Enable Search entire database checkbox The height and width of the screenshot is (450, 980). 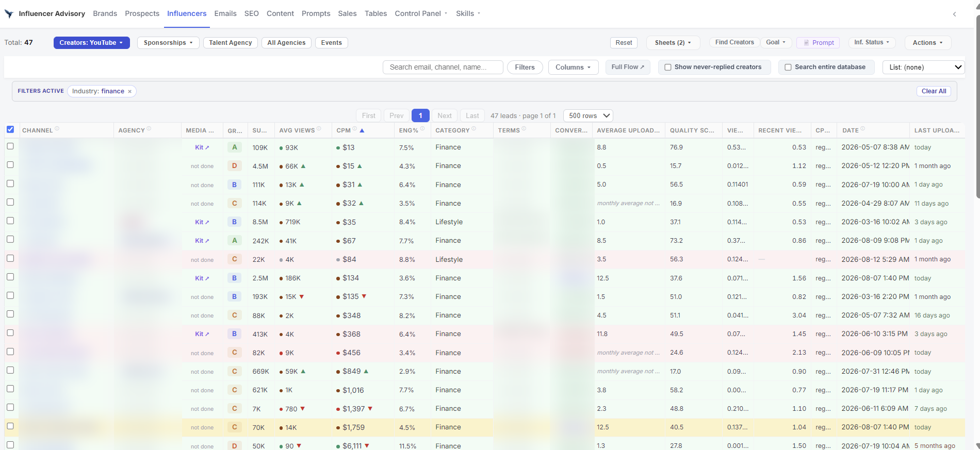pos(788,67)
